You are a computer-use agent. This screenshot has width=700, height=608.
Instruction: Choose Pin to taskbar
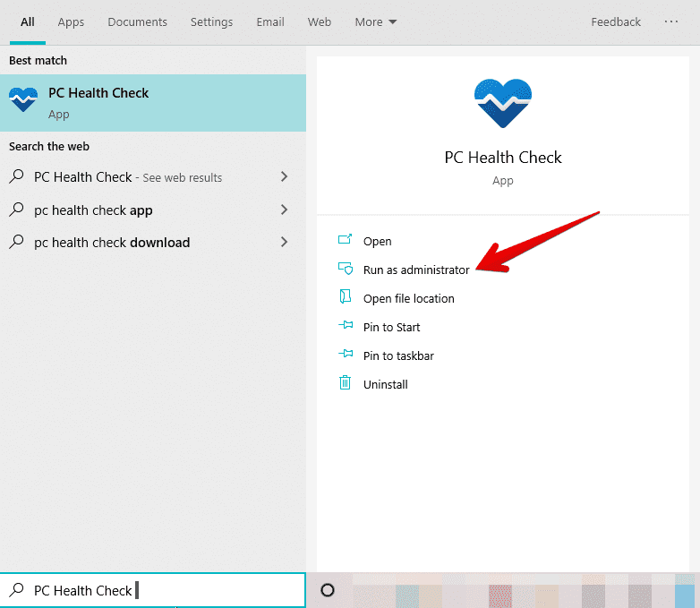[x=398, y=355]
